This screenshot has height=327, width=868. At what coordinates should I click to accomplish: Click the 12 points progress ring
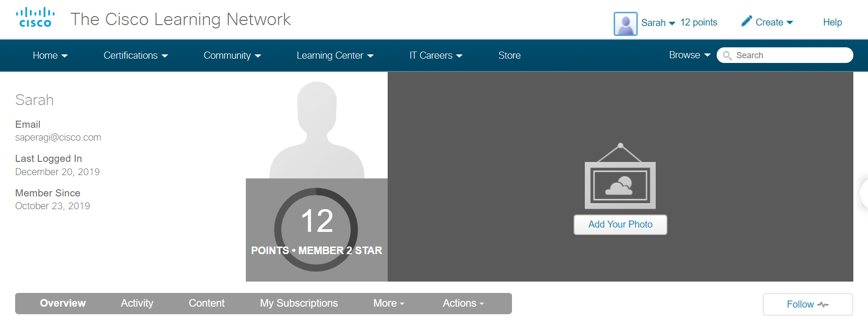tap(316, 230)
